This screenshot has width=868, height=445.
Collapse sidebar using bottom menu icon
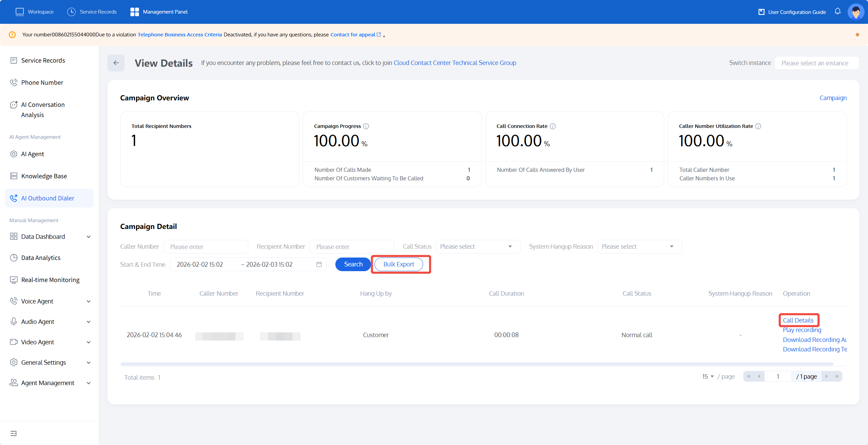pyautogui.click(x=14, y=433)
